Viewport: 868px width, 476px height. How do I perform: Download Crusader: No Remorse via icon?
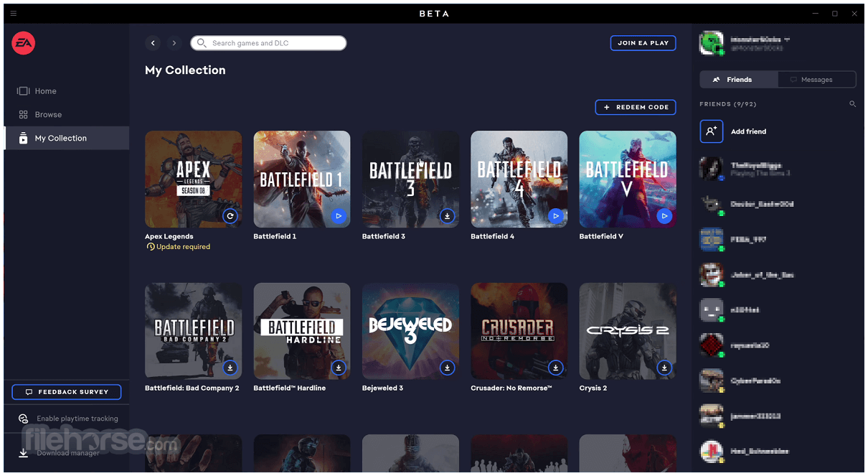[555, 368]
